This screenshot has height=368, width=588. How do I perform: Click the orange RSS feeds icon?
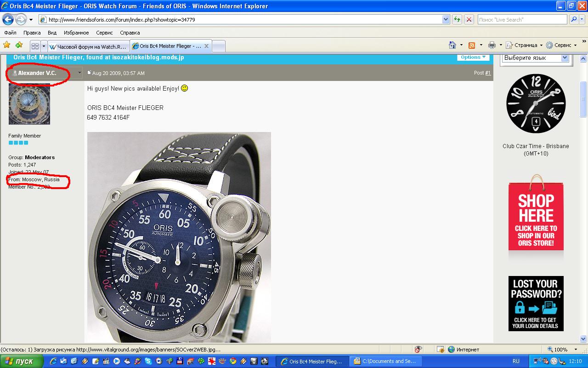(472, 45)
